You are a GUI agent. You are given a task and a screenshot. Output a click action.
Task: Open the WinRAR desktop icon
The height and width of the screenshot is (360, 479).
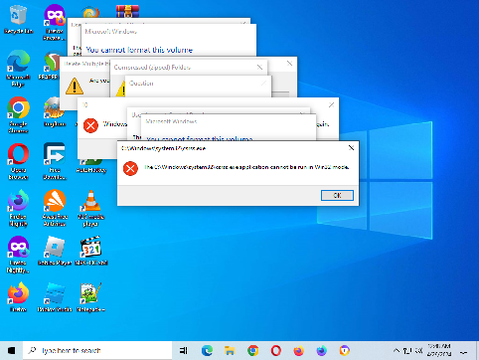click(x=127, y=11)
